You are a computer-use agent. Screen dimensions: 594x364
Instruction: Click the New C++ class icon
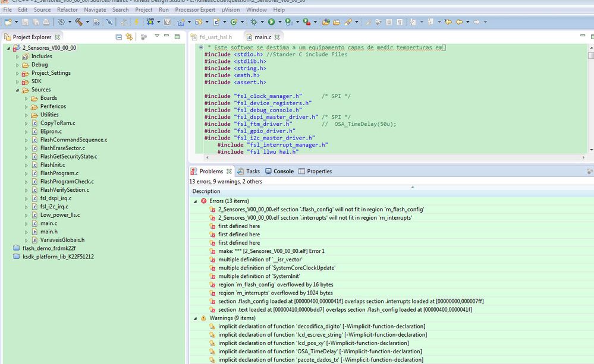(x=234, y=22)
